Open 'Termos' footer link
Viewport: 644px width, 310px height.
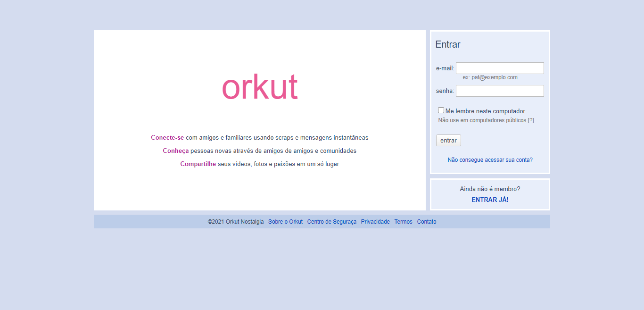403,222
